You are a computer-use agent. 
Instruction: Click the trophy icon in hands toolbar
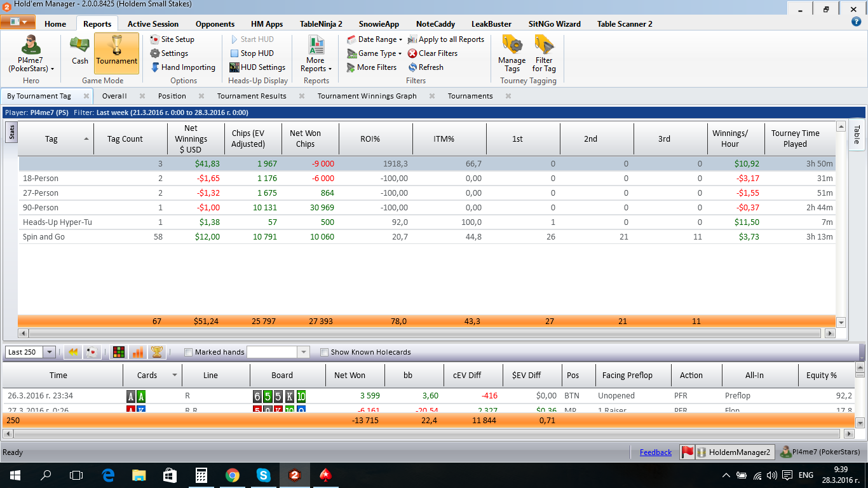point(156,352)
